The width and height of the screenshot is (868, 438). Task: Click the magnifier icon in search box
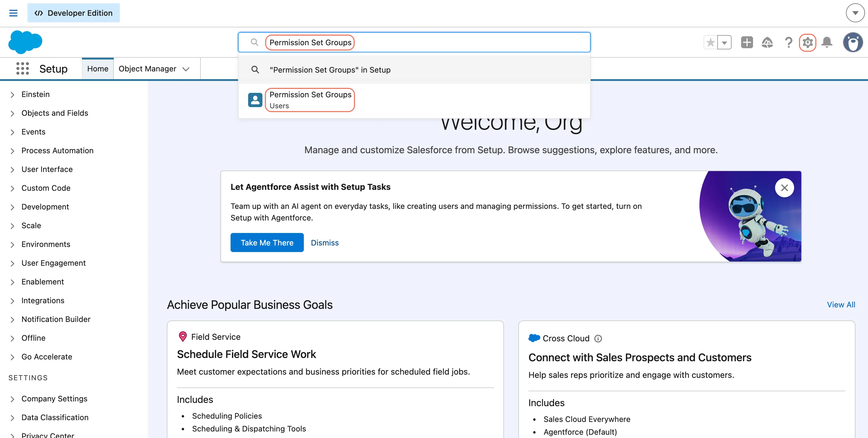(x=255, y=43)
